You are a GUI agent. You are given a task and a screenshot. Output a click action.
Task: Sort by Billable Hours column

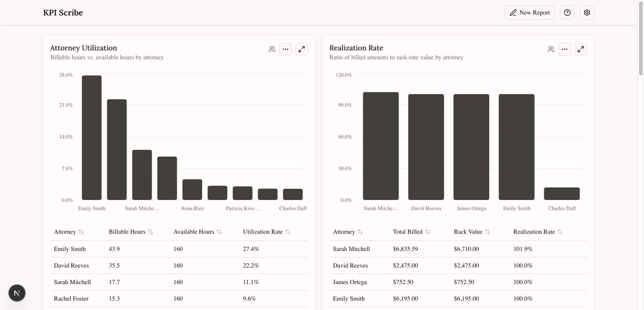point(131,232)
